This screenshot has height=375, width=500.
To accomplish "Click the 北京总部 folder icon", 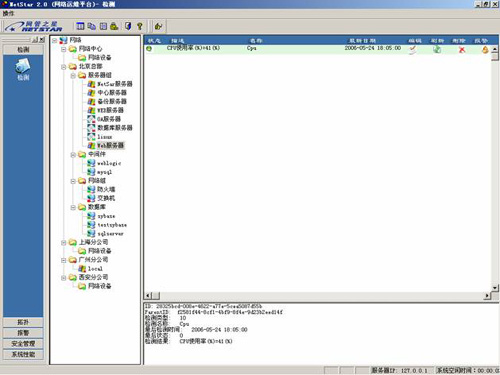I will pyautogui.click(x=73, y=67).
